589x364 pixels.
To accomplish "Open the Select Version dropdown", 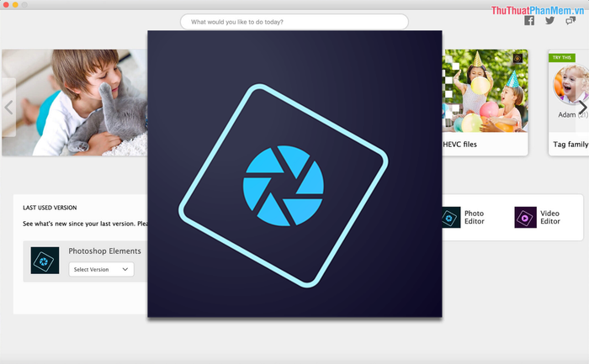I will pyautogui.click(x=101, y=270).
